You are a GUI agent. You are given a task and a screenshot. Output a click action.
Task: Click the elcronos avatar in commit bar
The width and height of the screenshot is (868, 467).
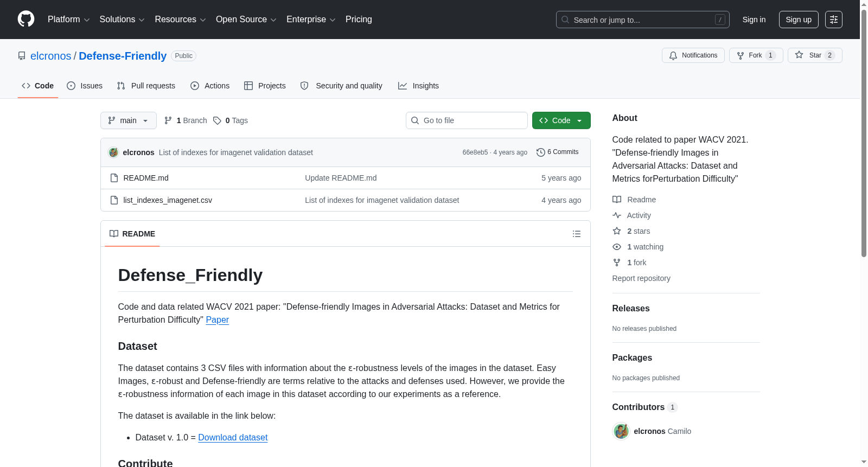point(113,152)
